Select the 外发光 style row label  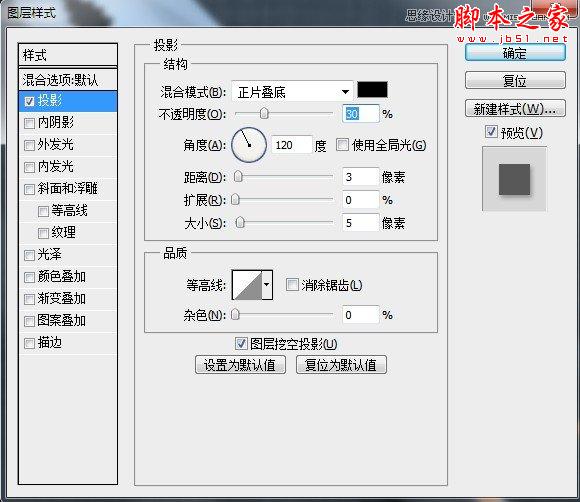(55, 145)
